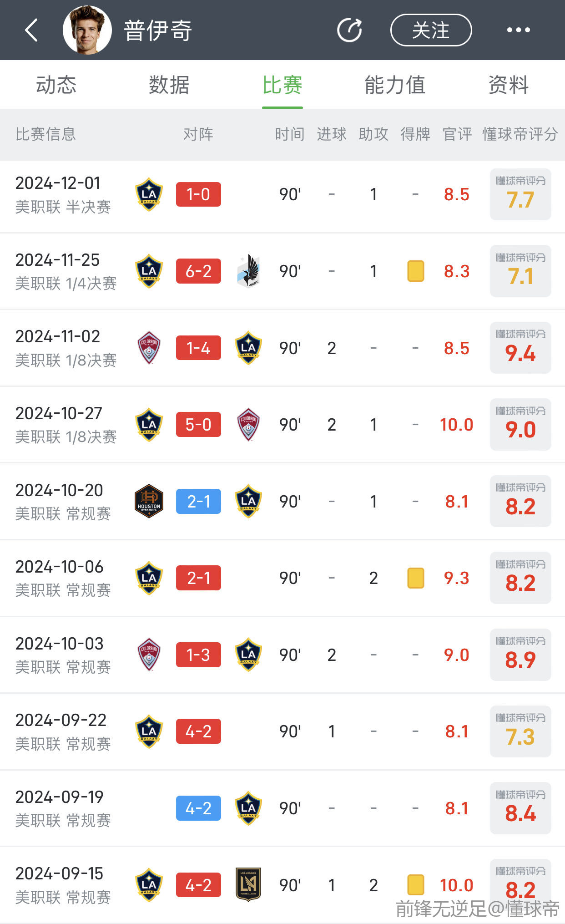565x924 pixels.
Task: Tap LA Galaxy crest in 2024-12-01 row
Action: pos(149,195)
